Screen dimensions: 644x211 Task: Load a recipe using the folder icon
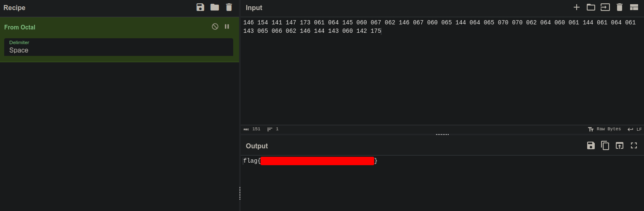click(215, 7)
